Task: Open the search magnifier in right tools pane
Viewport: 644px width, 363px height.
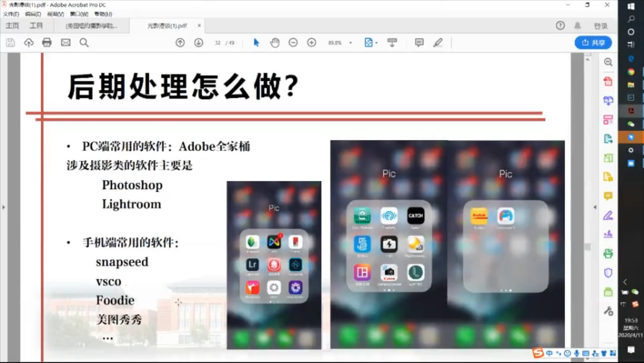Action: pos(608,62)
